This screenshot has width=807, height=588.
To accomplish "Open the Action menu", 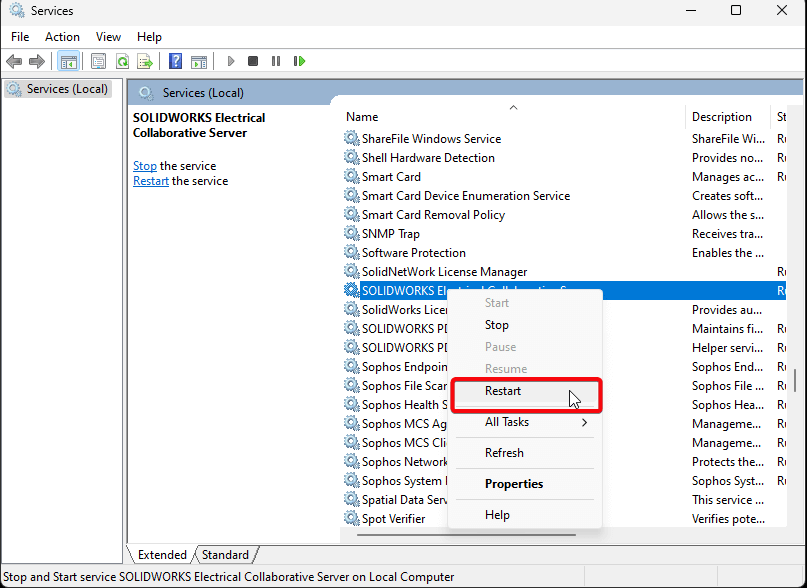I will click(x=62, y=37).
